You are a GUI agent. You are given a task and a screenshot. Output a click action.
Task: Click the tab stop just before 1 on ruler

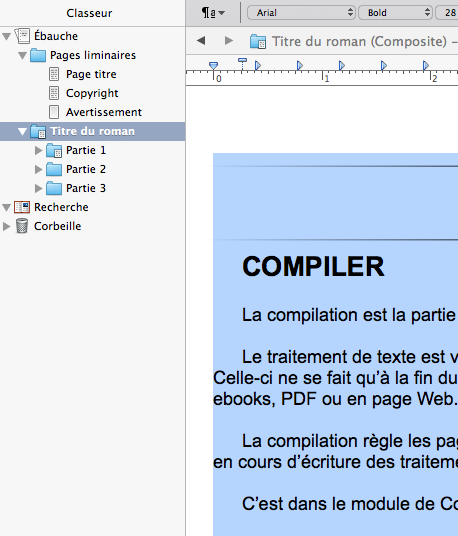pos(300,65)
